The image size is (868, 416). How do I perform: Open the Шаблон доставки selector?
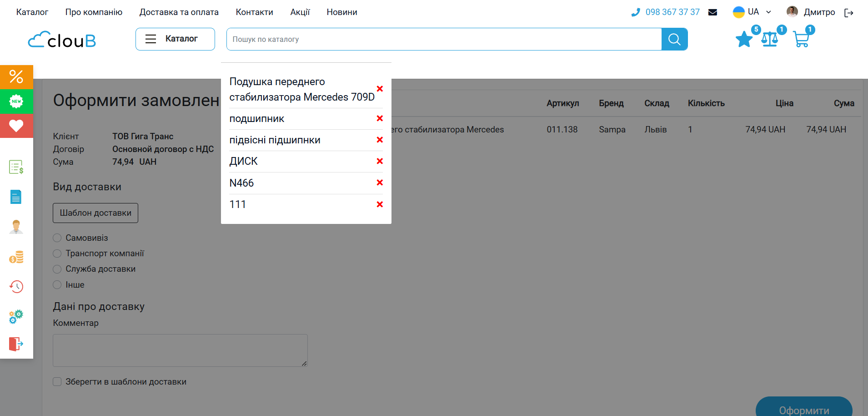pyautogui.click(x=95, y=213)
